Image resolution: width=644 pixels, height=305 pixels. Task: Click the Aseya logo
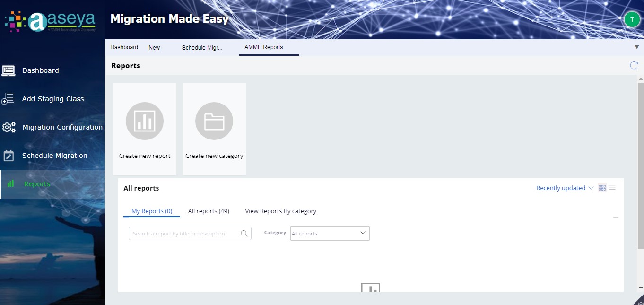click(50, 21)
